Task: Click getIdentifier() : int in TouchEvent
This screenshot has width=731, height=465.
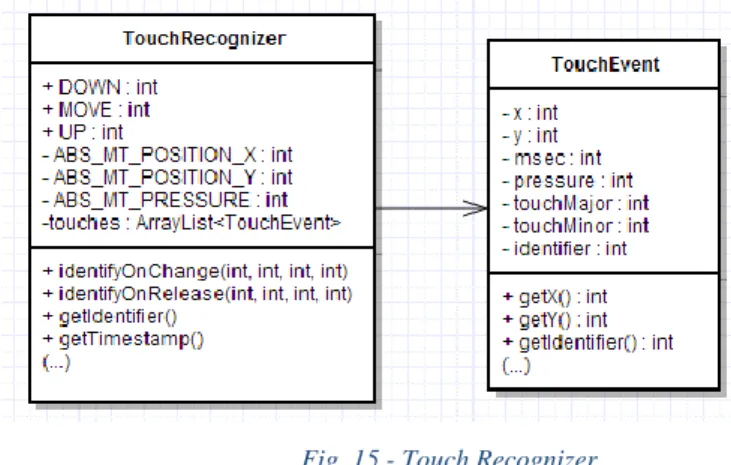Action: pyautogui.click(x=588, y=343)
